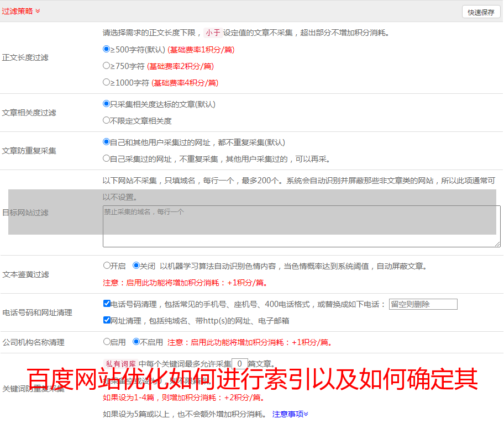504x424 pixels.
Task: Click the 公司机构名称清理 row label
Action: pyautogui.click(x=33, y=342)
